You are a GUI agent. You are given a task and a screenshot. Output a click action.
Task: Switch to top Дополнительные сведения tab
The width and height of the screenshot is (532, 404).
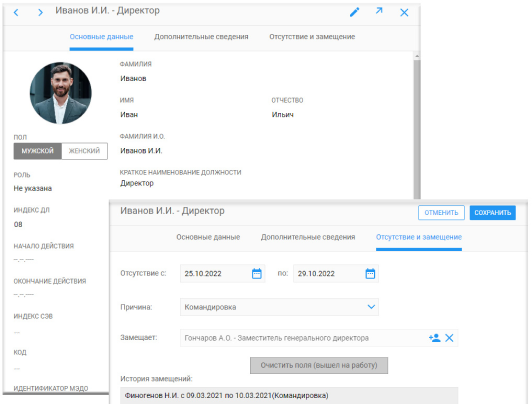pos(201,37)
